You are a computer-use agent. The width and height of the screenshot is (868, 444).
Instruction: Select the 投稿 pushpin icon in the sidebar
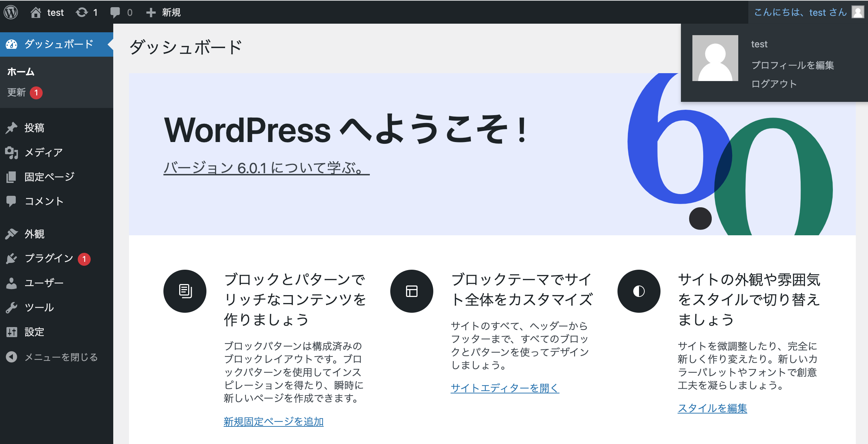(x=12, y=128)
